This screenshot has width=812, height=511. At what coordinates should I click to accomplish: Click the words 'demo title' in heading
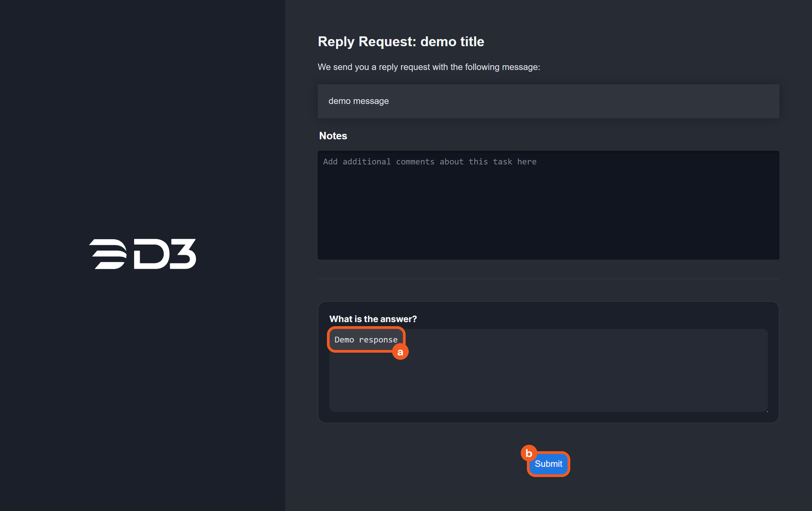click(x=452, y=42)
